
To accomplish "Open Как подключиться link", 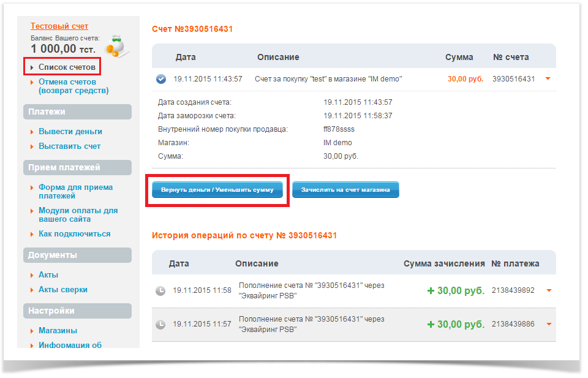I will (x=75, y=234).
